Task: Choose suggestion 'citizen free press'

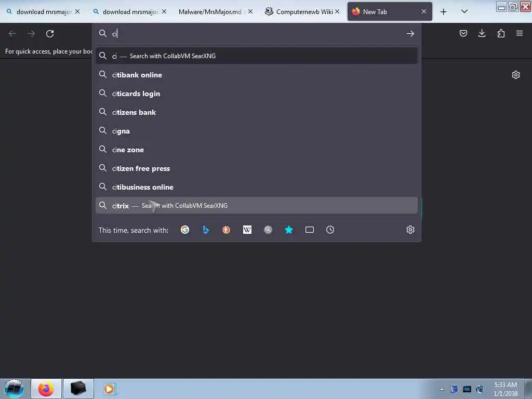Action: pos(257,168)
